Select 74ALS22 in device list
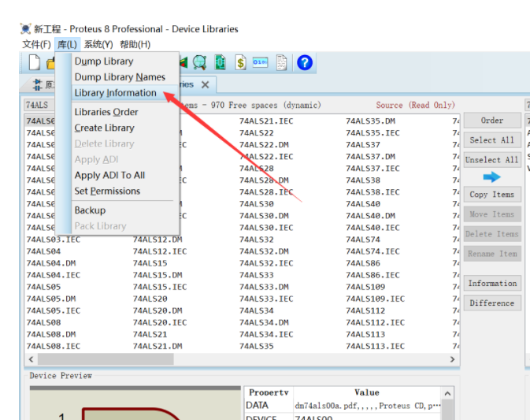This screenshot has width=530, height=420. click(x=257, y=133)
